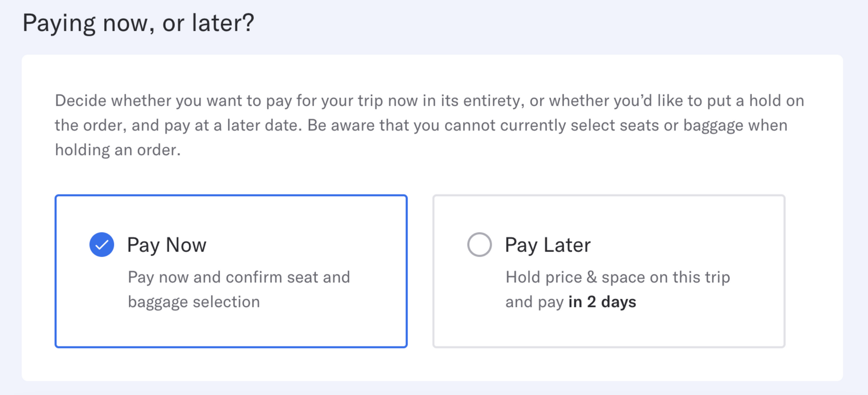Screen dimensions: 868x395
Task: Click "baggage selection" text in Pay Now card
Action: (x=194, y=302)
